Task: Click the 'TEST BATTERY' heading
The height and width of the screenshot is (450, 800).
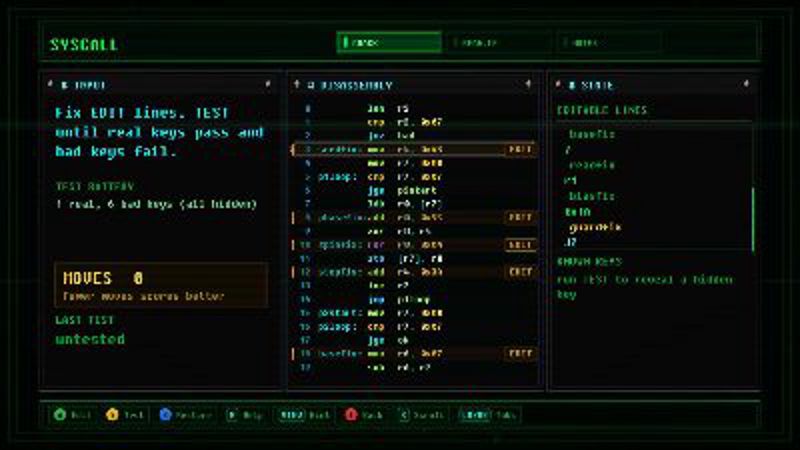Action: click(x=95, y=186)
